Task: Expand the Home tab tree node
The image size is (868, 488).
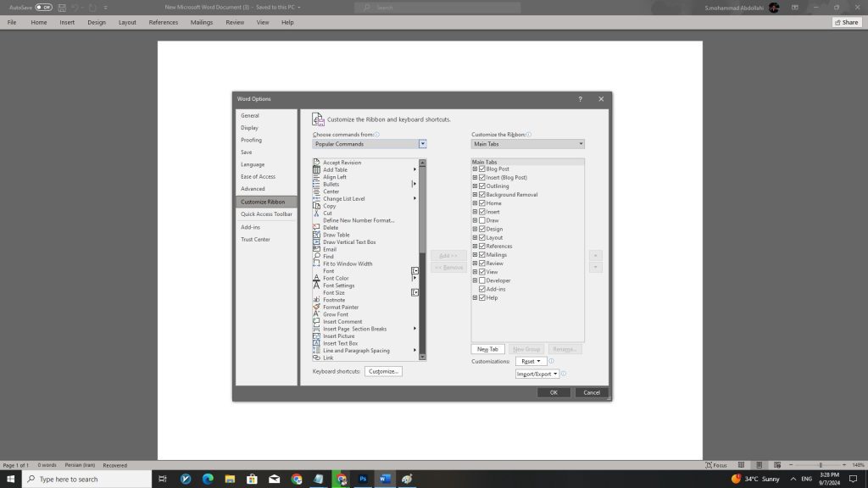Action: [475, 203]
